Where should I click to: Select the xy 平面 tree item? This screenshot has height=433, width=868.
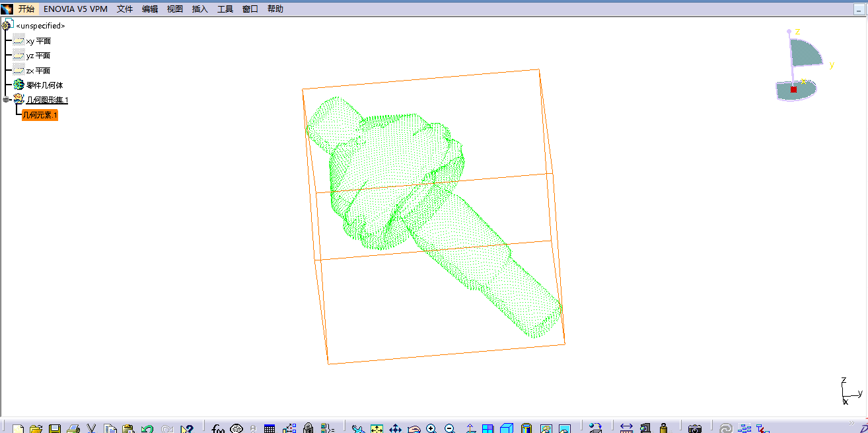(x=38, y=41)
